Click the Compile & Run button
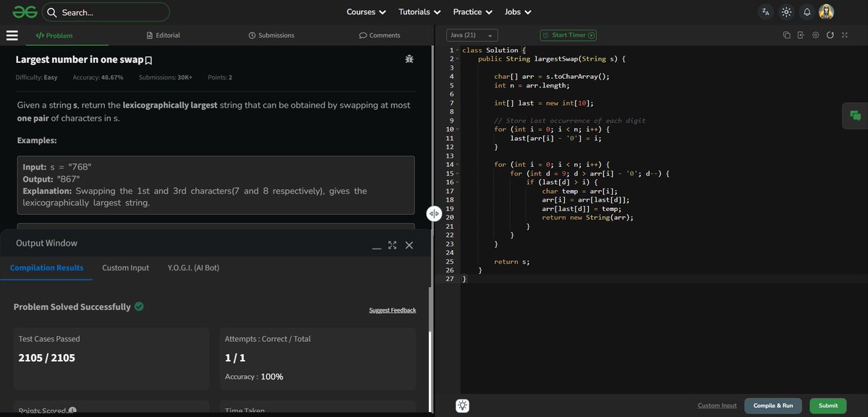Viewport: 868px width, 417px height. (773, 405)
